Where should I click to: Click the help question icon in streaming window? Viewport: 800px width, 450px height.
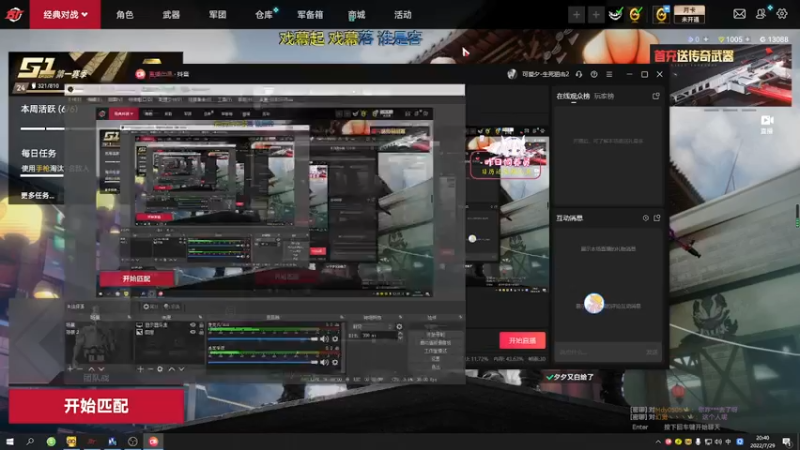594,74
